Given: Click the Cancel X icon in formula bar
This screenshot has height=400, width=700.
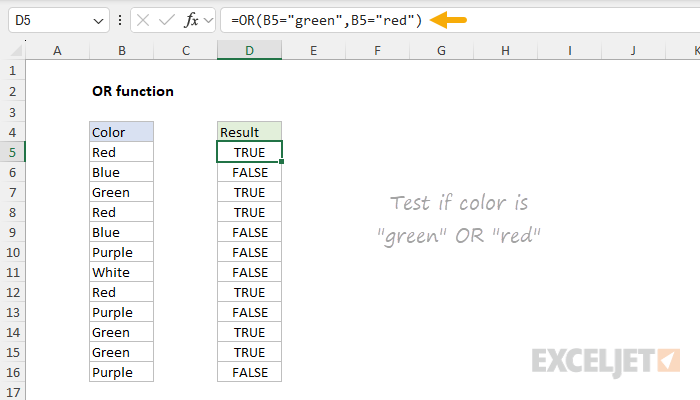Looking at the screenshot, I should coord(143,20).
